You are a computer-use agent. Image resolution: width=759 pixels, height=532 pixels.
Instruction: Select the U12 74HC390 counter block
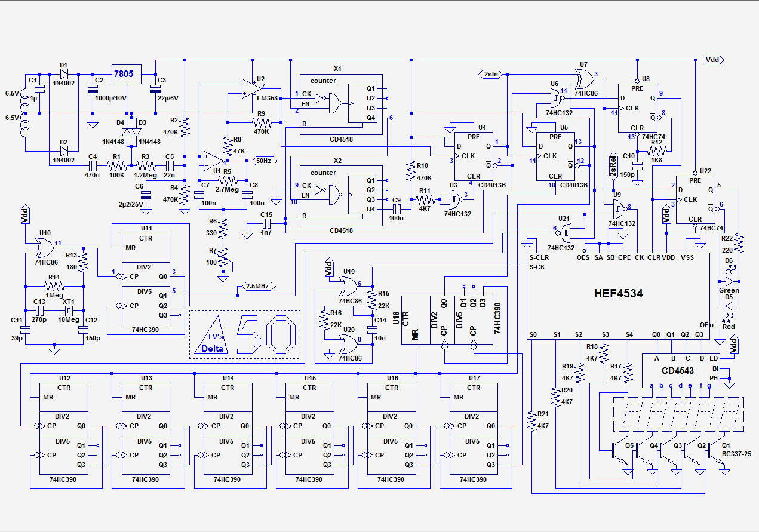(x=63, y=429)
